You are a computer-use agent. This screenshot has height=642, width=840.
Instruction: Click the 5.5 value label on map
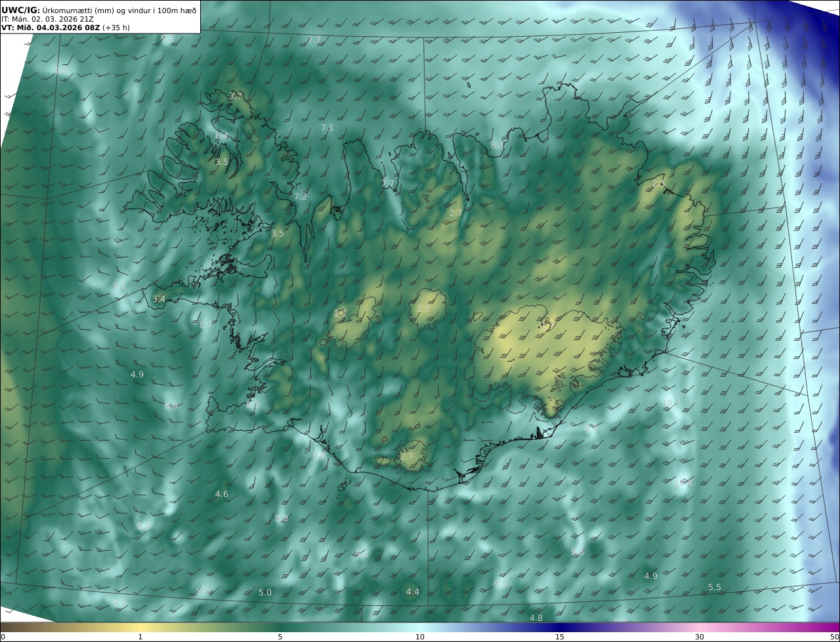pos(715,588)
